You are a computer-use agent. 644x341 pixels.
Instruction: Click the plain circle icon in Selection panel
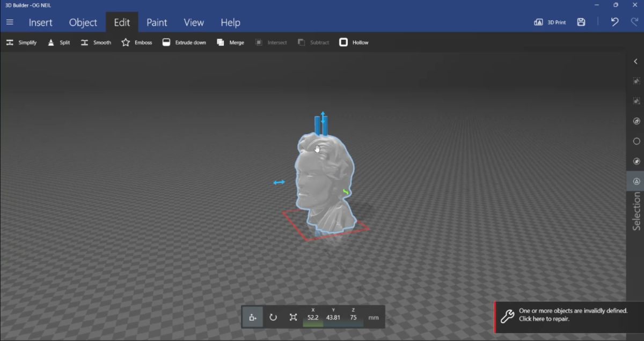[x=636, y=142]
